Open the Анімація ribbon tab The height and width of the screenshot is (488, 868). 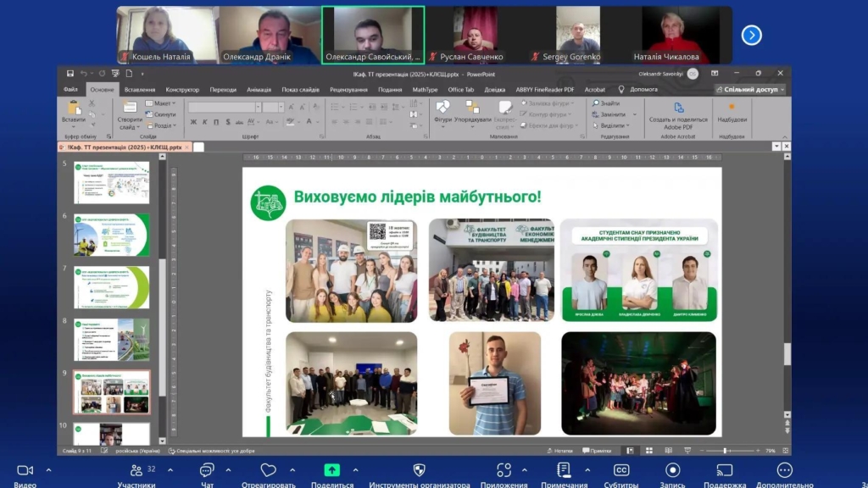(x=259, y=89)
